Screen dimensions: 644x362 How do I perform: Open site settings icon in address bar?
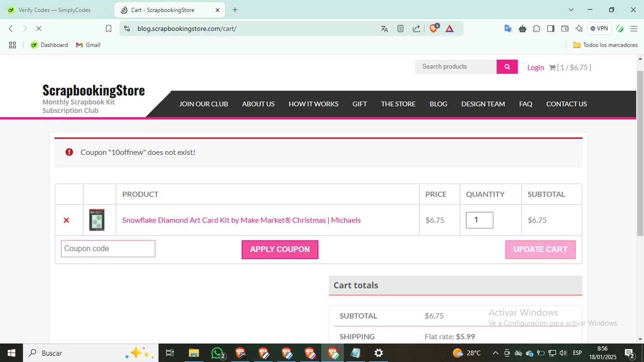pos(127,28)
